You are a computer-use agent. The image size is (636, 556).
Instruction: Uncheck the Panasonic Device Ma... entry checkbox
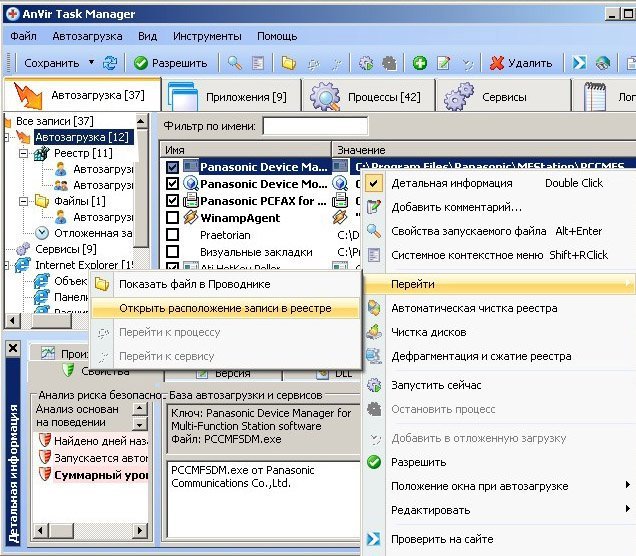click(x=172, y=167)
